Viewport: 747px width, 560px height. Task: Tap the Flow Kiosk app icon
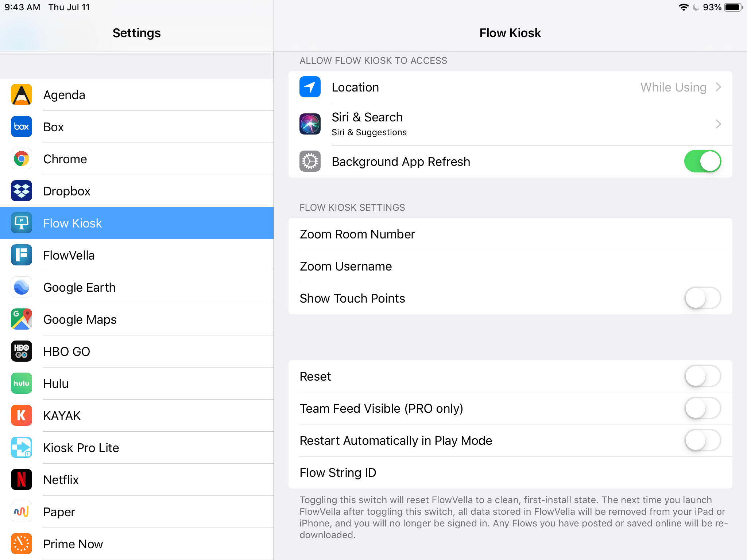click(22, 223)
